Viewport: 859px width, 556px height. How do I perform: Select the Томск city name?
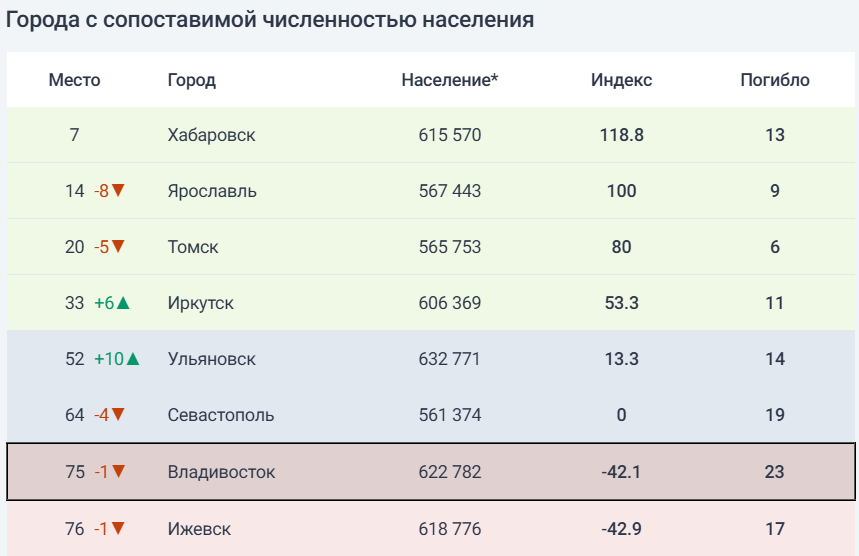pyautogui.click(x=193, y=247)
